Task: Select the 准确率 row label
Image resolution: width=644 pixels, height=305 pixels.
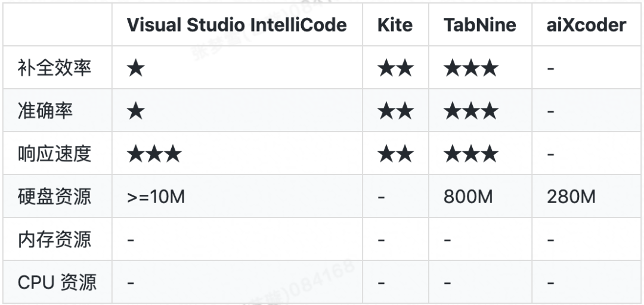Action: (45, 111)
